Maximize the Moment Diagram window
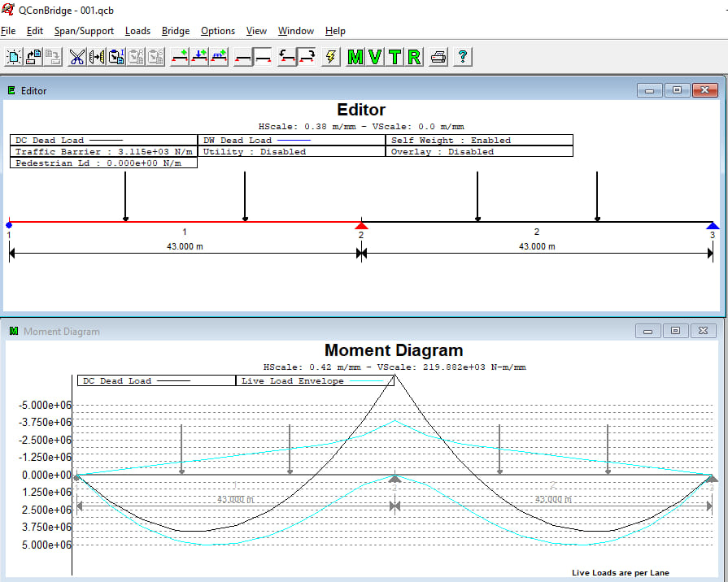The height and width of the screenshot is (582, 728). (x=676, y=331)
